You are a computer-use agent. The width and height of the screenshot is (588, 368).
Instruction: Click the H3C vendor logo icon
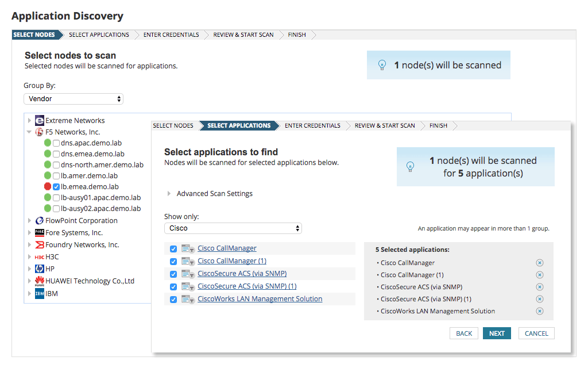point(38,256)
